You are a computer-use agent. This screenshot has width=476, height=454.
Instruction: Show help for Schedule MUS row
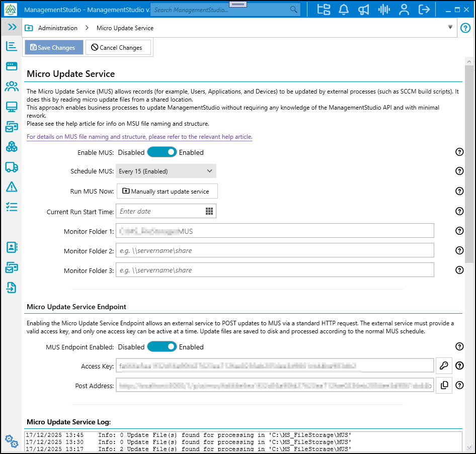coord(459,171)
